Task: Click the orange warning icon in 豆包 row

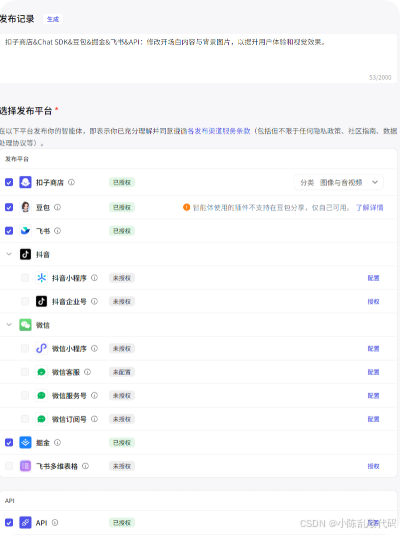Action: pyautogui.click(x=186, y=207)
